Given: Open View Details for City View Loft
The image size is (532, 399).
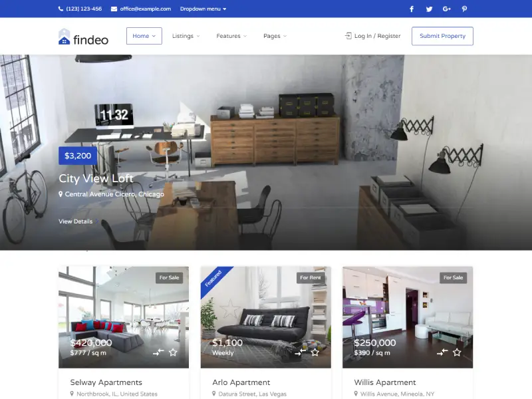Looking at the screenshot, I should click(74, 221).
